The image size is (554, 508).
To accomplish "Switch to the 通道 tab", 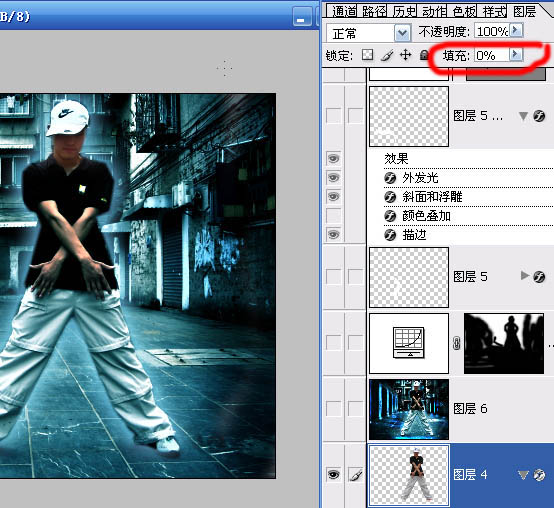I will click(x=344, y=11).
